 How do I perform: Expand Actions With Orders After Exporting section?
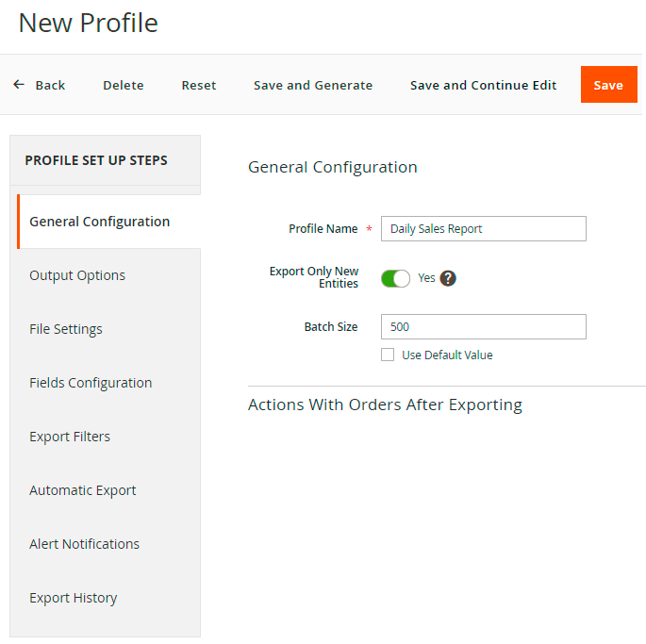click(x=385, y=405)
